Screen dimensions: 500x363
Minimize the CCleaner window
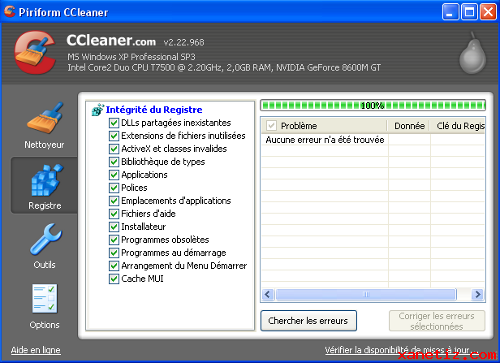pos(450,12)
